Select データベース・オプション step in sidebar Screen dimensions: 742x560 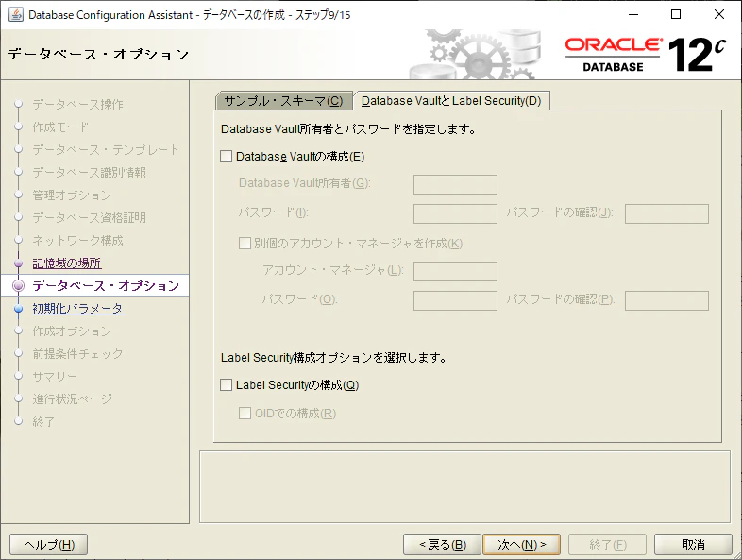coord(106,286)
